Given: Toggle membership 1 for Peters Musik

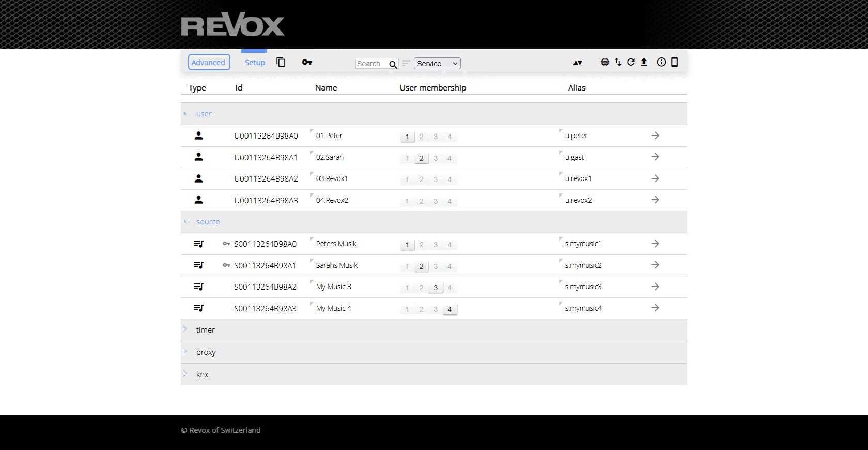Looking at the screenshot, I should pyautogui.click(x=407, y=245).
